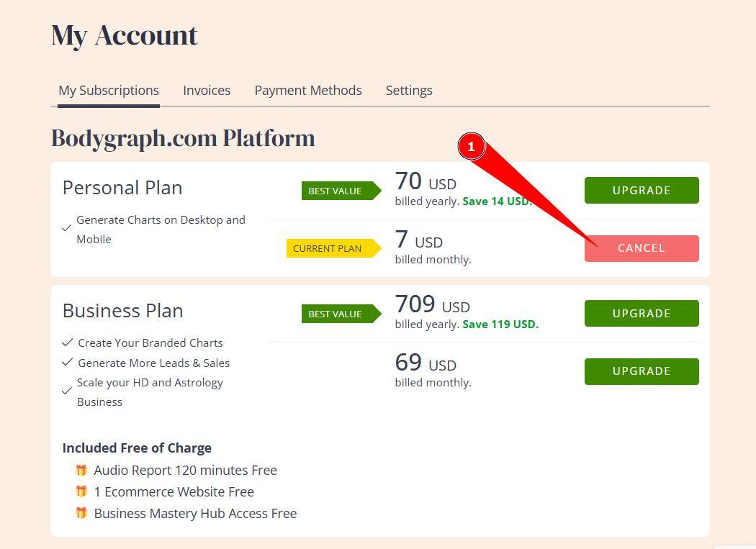
Task: Click the Business Mastery Hub gift icon
Action: pos(81,514)
